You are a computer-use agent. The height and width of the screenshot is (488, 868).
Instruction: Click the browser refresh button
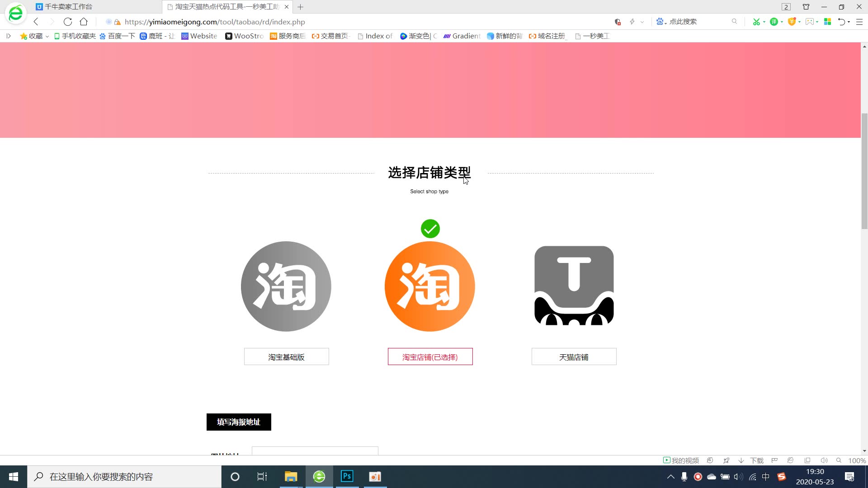click(x=68, y=22)
